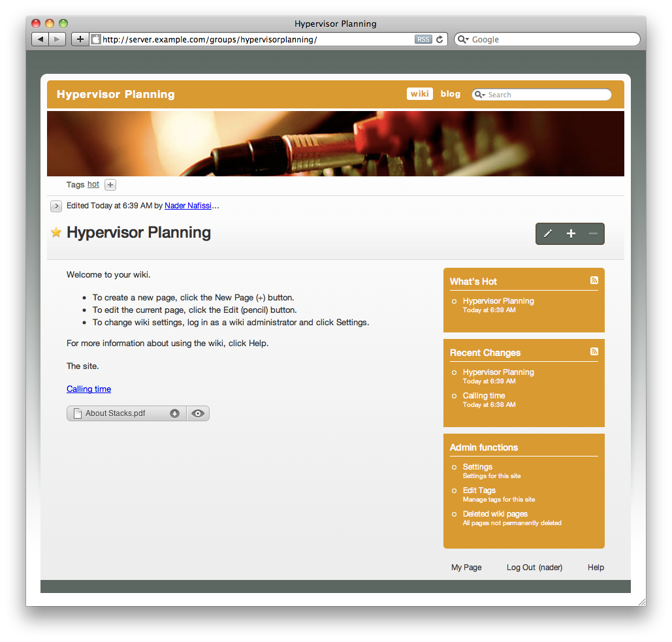This screenshot has width=672, height=642.
Task: Click the What's Hot panel heading
Action: 473,281
